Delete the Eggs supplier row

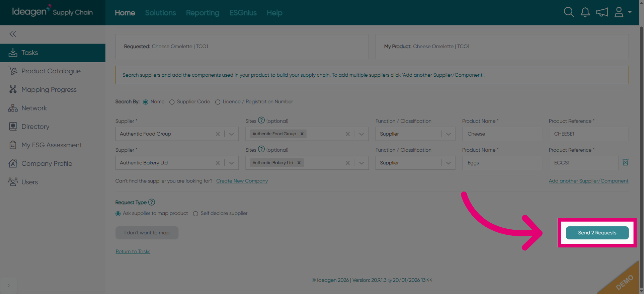click(625, 162)
